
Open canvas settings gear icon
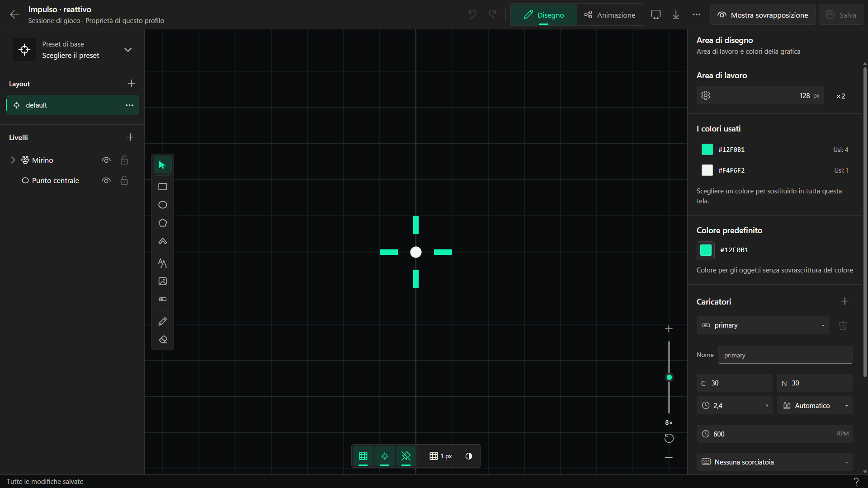pyautogui.click(x=706, y=95)
